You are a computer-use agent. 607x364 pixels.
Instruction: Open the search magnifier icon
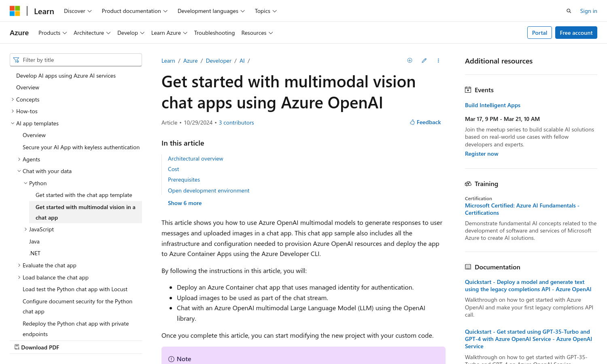click(x=569, y=11)
